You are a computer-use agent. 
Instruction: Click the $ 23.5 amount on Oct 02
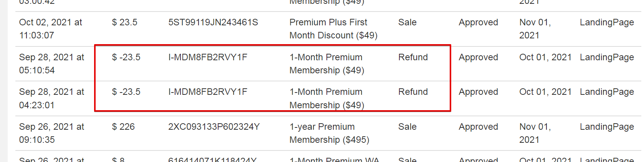click(x=124, y=22)
